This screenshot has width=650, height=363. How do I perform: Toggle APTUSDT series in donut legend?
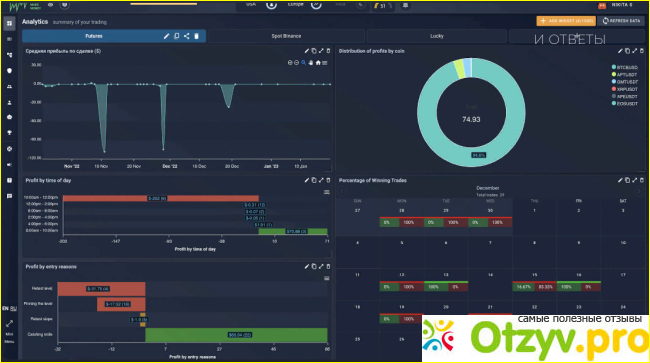(624, 75)
